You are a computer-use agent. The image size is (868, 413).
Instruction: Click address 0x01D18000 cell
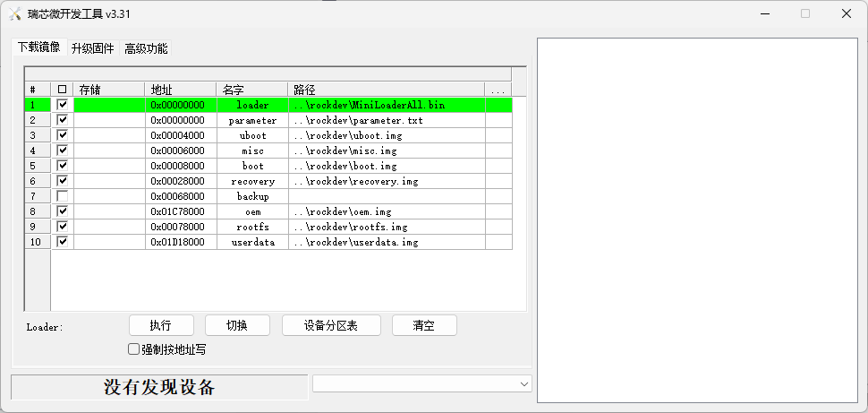tap(181, 242)
